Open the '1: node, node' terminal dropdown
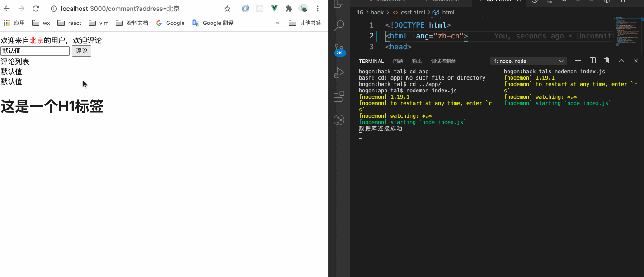 (x=528, y=61)
